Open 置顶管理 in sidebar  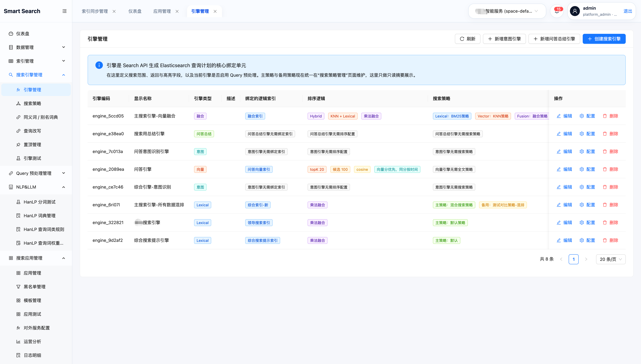pos(36,145)
